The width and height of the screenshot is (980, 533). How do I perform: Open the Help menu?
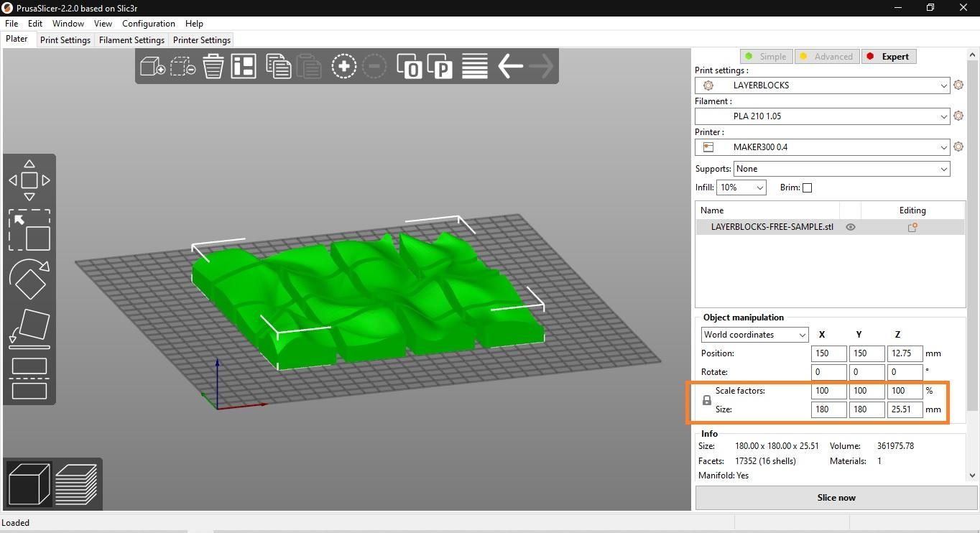[194, 24]
